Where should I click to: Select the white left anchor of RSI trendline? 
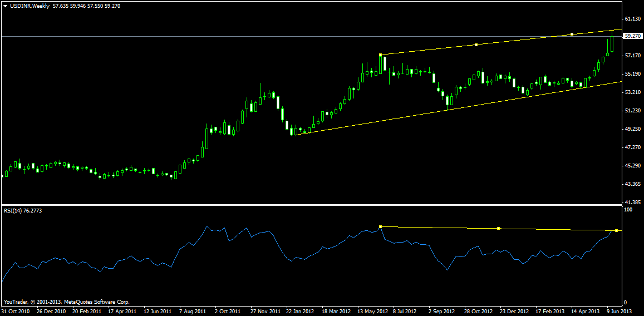click(x=380, y=226)
